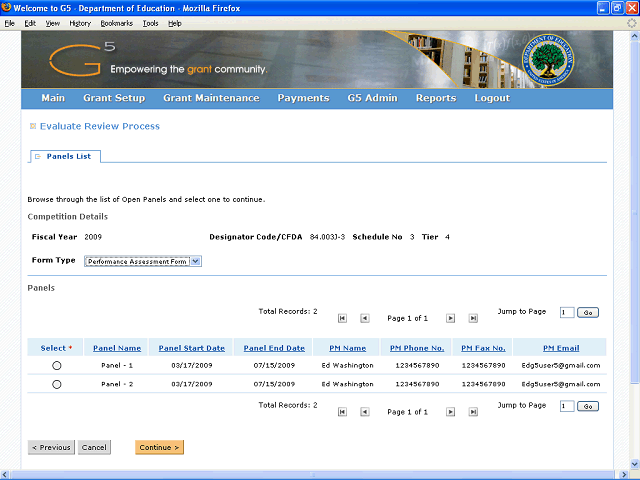Viewport: 640px width, 480px height.
Task: Collapse the Panels List tab expander
Action: pos(38,156)
